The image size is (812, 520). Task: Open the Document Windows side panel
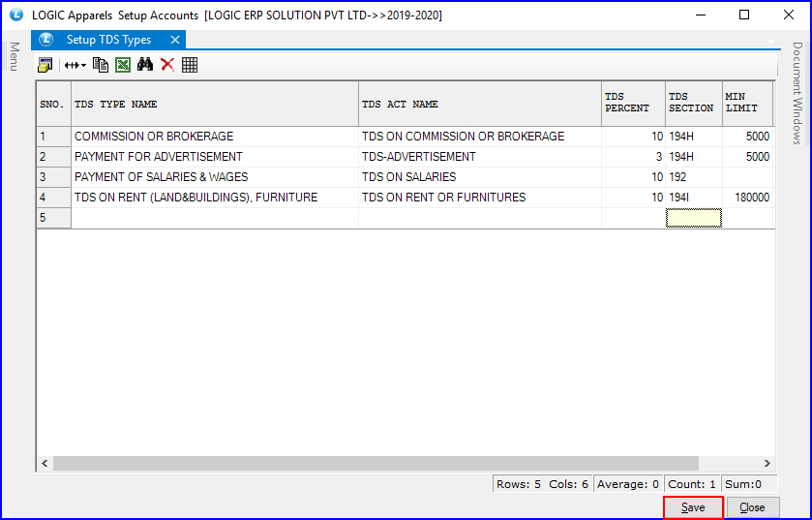pos(797,93)
